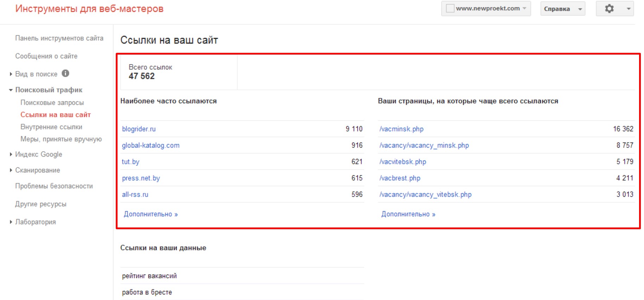Click Дополнительно under Ваши страницы list
Image resolution: width=644 pixels, height=300 pixels.
[x=408, y=214]
